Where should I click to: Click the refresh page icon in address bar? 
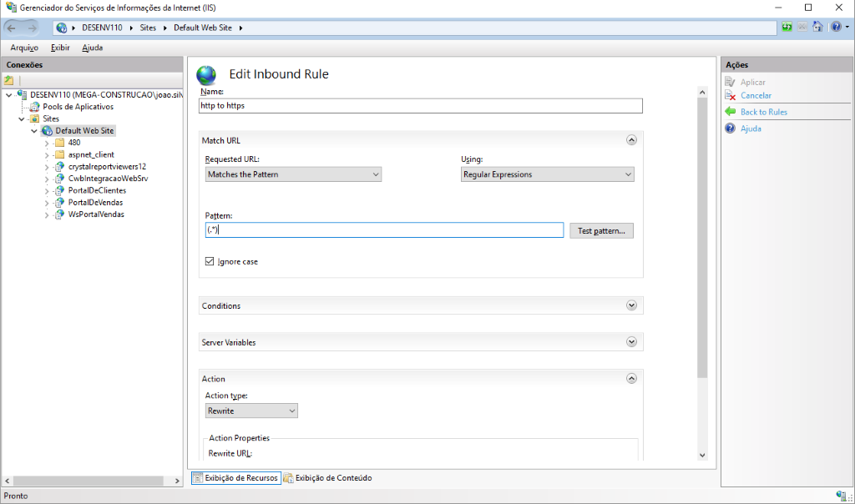[787, 28]
